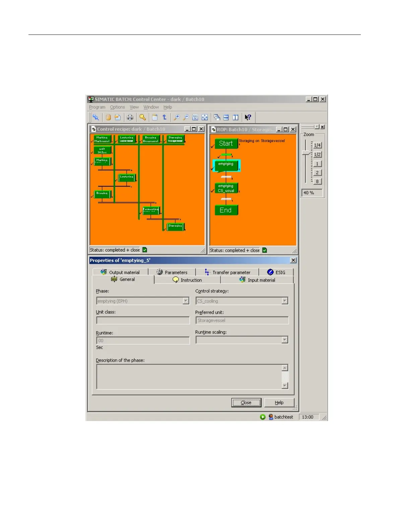
Task: Switch to the Transfer parameter tab
Action: 227,272
